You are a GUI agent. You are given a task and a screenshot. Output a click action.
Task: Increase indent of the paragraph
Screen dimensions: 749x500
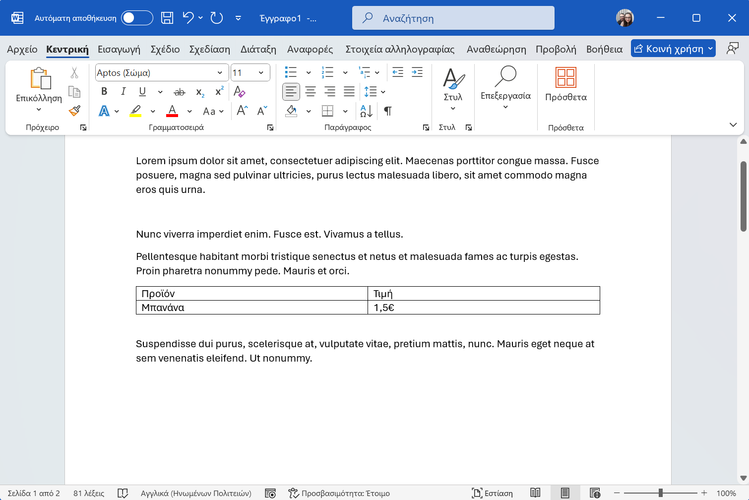[417, 72]
